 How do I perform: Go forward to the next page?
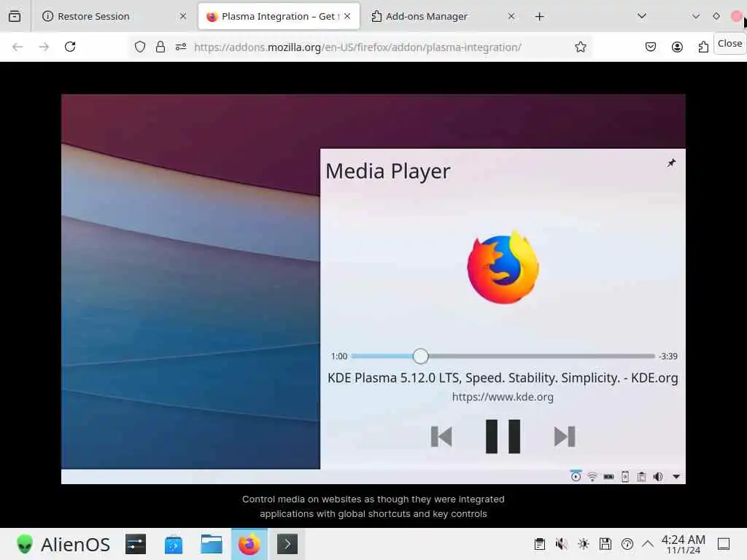pyautogui.click(x=44, y=47)
